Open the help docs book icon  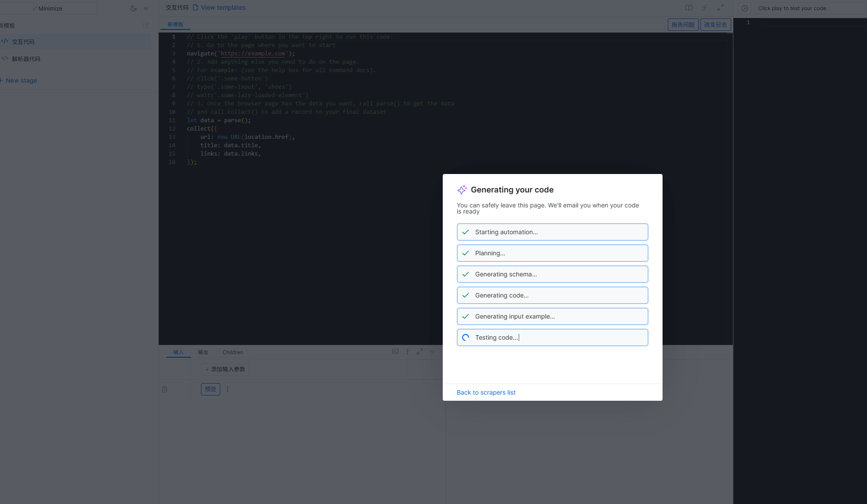(689, 8)
